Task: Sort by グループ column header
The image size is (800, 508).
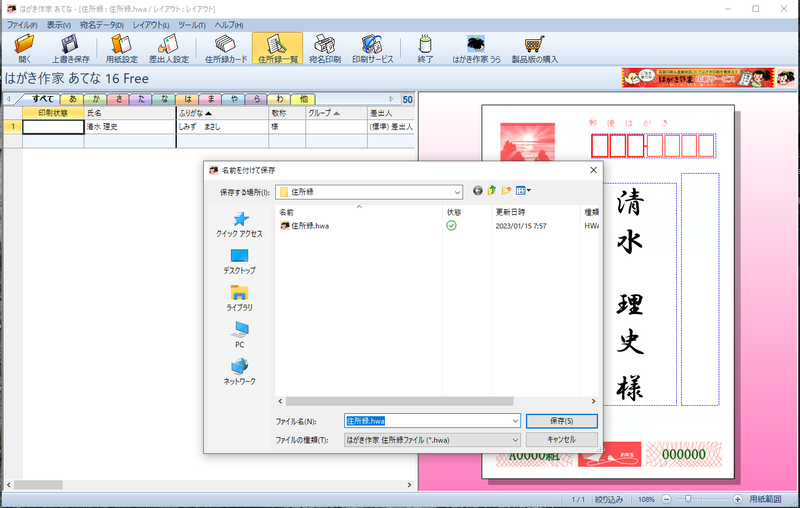Action: 336,113
